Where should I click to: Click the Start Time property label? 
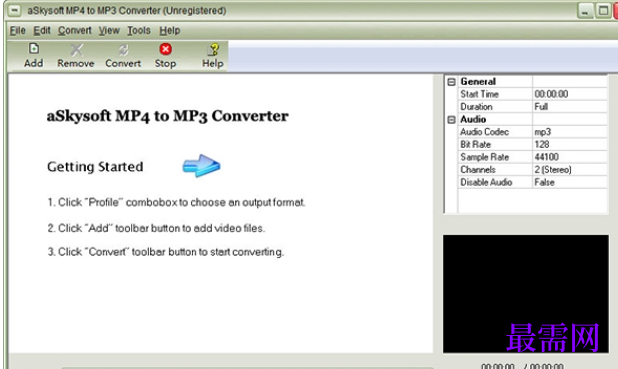(x=479, y=94)
